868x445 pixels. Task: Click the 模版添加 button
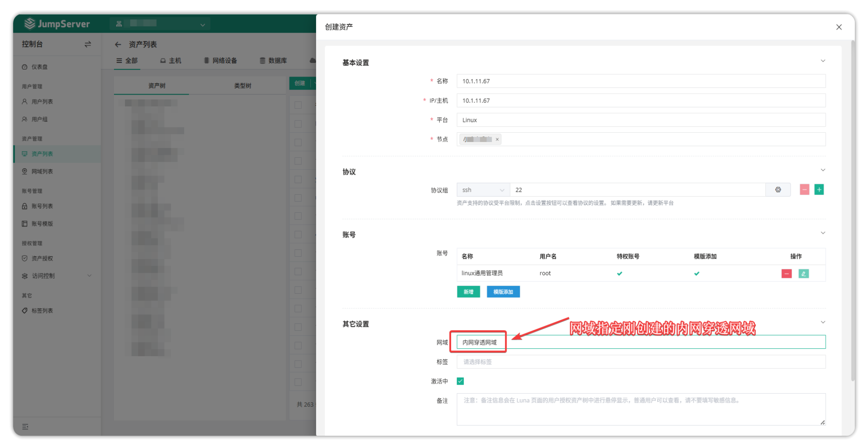503,292
